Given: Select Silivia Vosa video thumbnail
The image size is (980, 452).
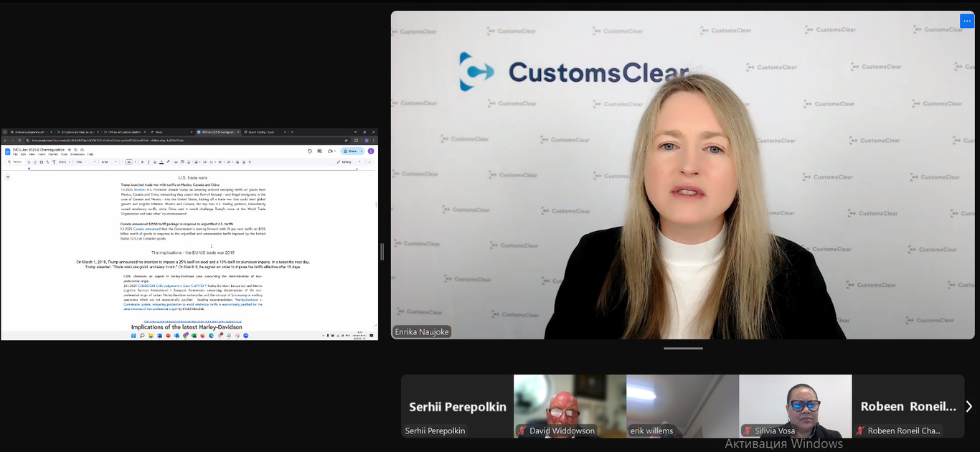Looking at the screenshot, I should click(x=795, y=406).
